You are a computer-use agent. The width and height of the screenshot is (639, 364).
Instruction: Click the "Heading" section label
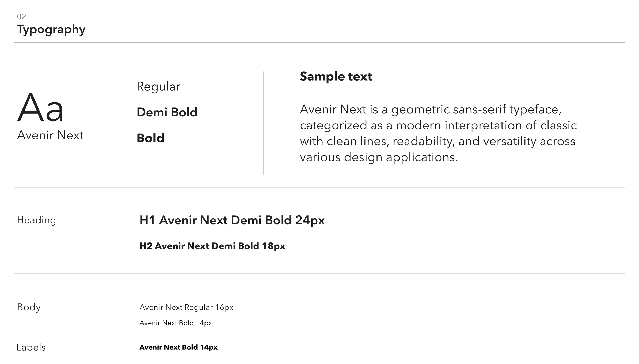[x=36, y=220]
